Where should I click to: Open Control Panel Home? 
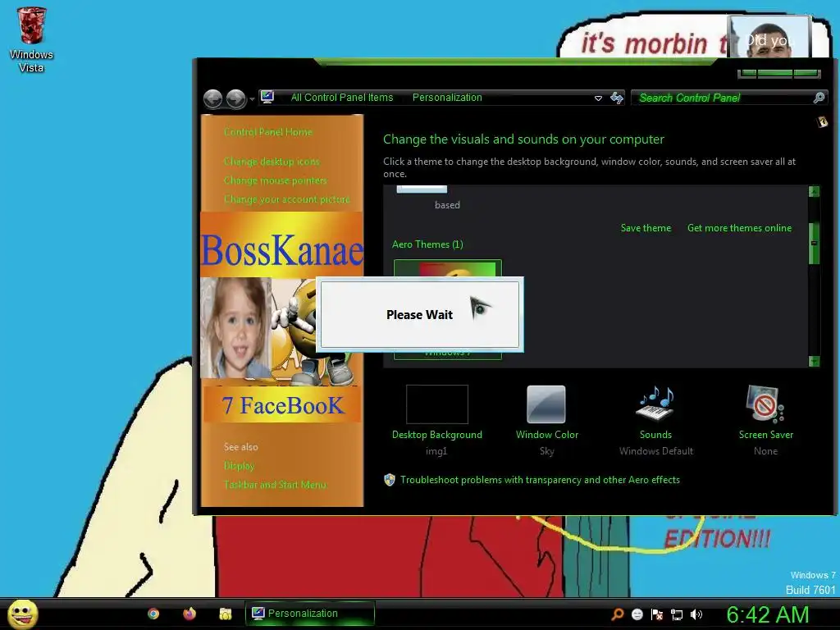pos(268,132)
